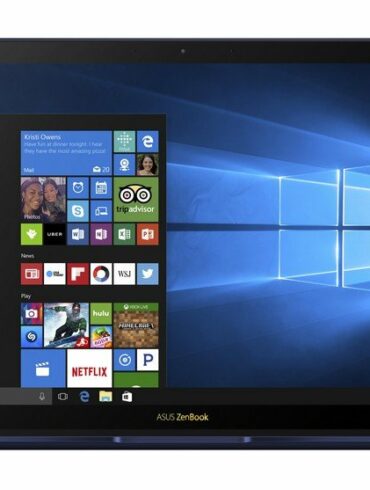Open the Alarms & Clock tile

pos(78,188)
